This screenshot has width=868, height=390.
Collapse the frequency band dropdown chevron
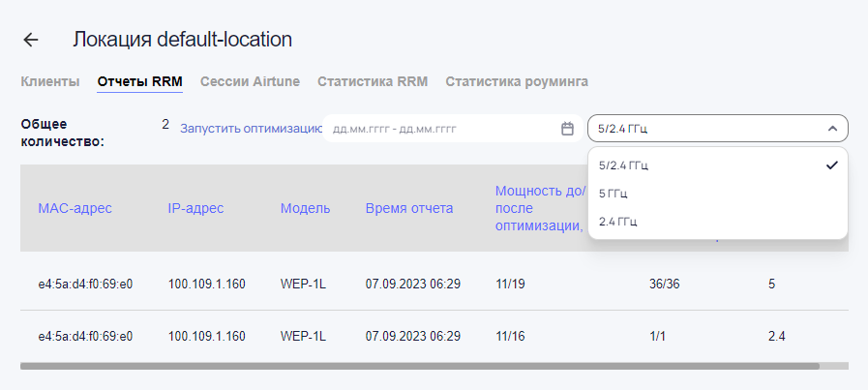[x=831, y=128]
